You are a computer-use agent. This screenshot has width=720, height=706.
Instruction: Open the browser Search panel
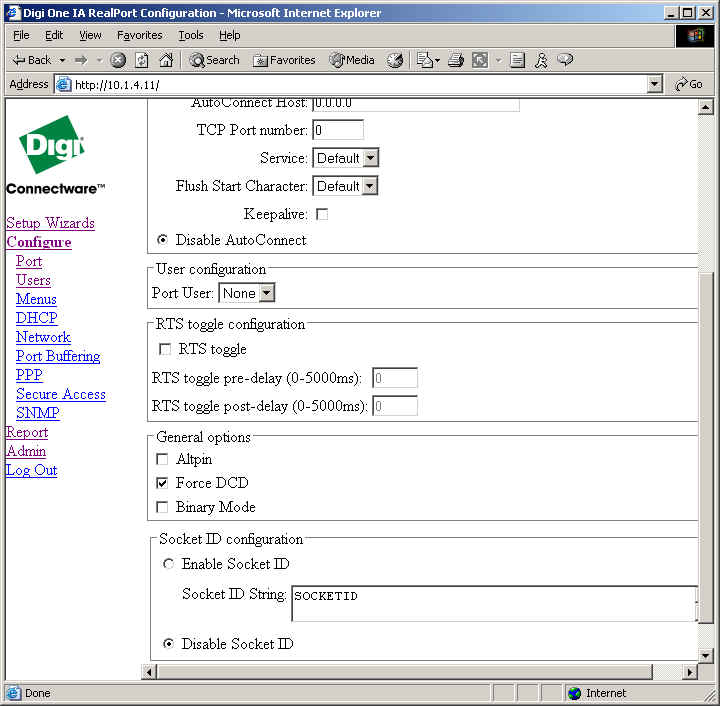pyautogui.click(x=214, y=60)
